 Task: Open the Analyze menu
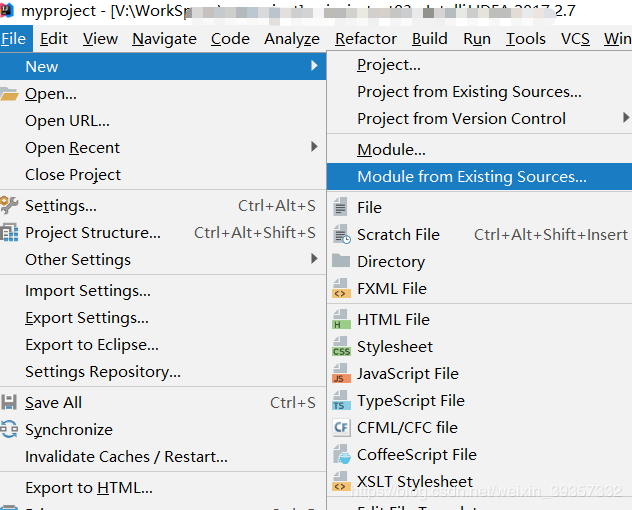[292, 39]
